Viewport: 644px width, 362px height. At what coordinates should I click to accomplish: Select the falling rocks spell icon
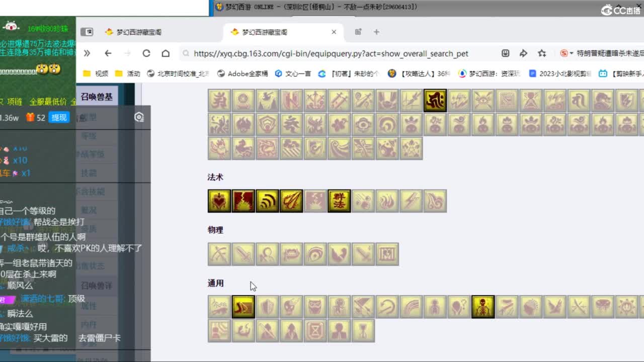pos(363,201)
